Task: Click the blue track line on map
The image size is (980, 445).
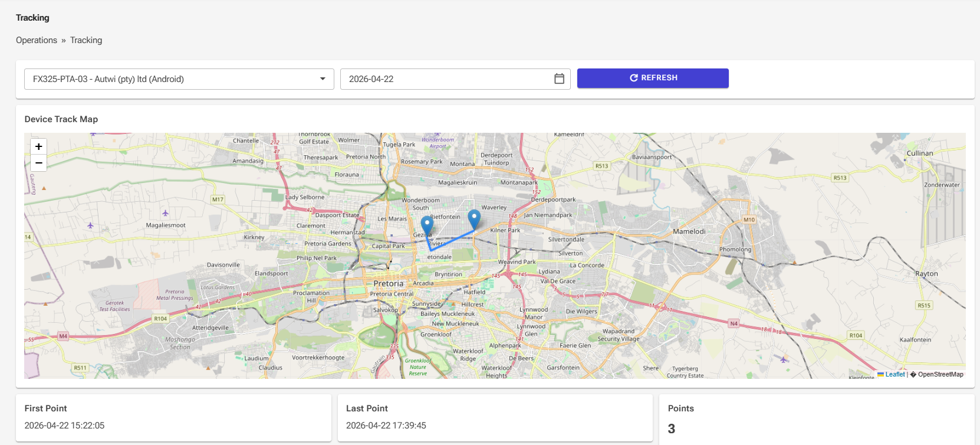Action: click(453, 241)
